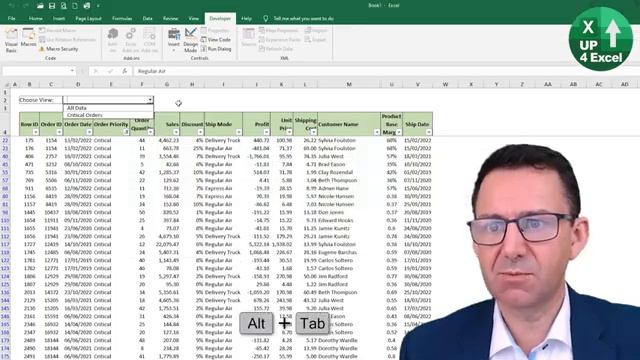Image resolution: width=640 pixels, height=360 pixels.
Task: Click XML Export
Action: click(x=316, y=40)
